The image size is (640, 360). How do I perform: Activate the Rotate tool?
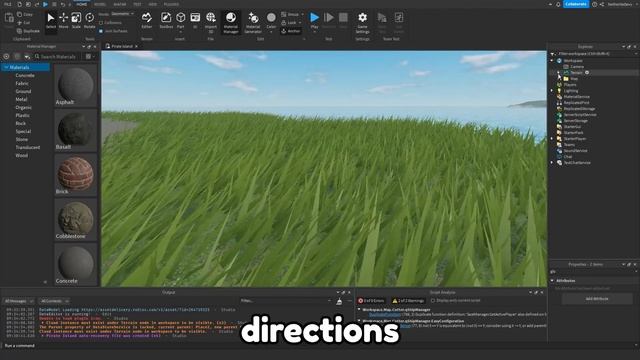pyautogui.click(x=89, y=20)
